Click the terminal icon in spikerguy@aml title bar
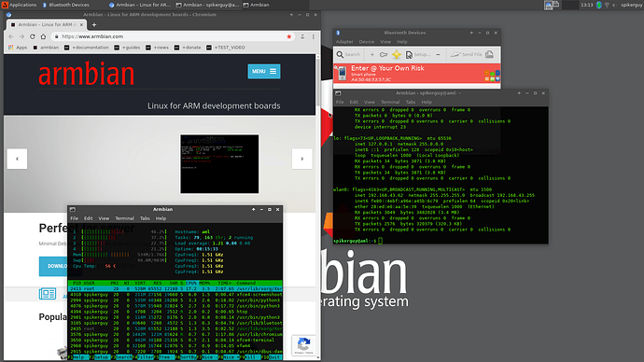This screenshot has height=362, width=644. click(338, 93)
